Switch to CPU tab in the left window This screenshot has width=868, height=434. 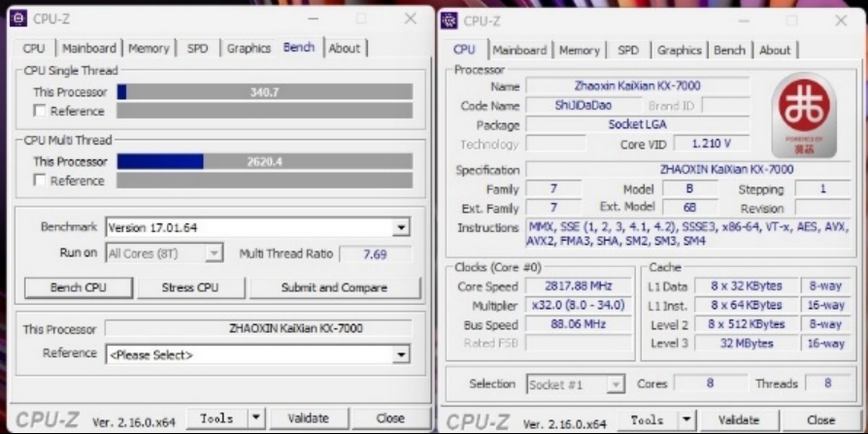click(x=34, y=49)
